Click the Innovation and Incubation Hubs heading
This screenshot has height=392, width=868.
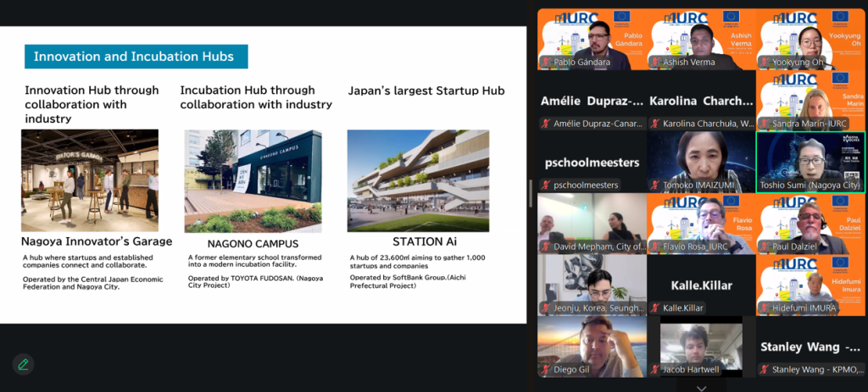pyautogui.click(x=136, y=58)
